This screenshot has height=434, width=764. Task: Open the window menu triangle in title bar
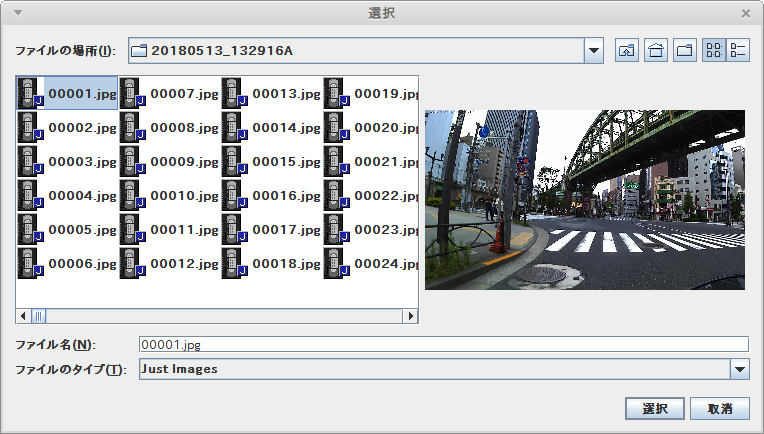tap(18, 13)
